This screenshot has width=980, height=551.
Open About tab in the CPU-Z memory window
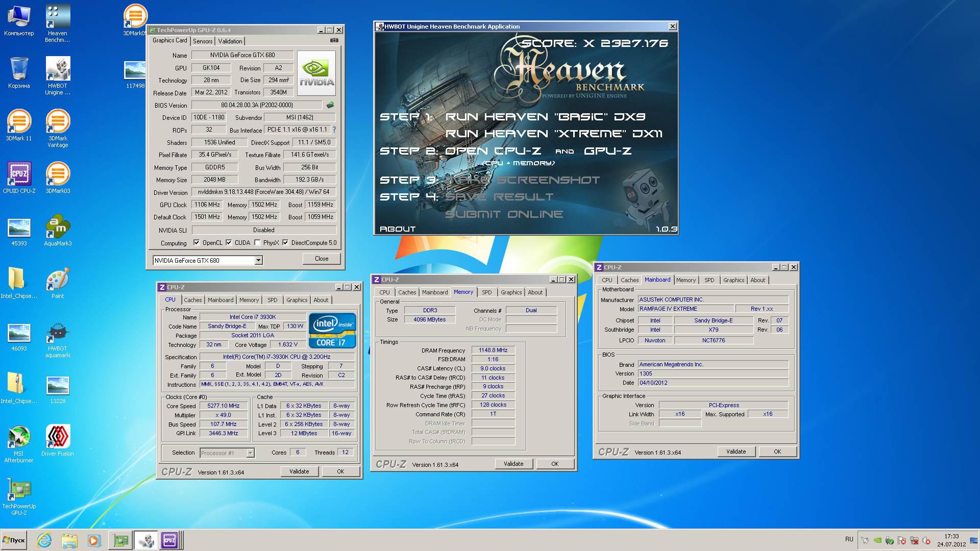(x=535, y=292)
